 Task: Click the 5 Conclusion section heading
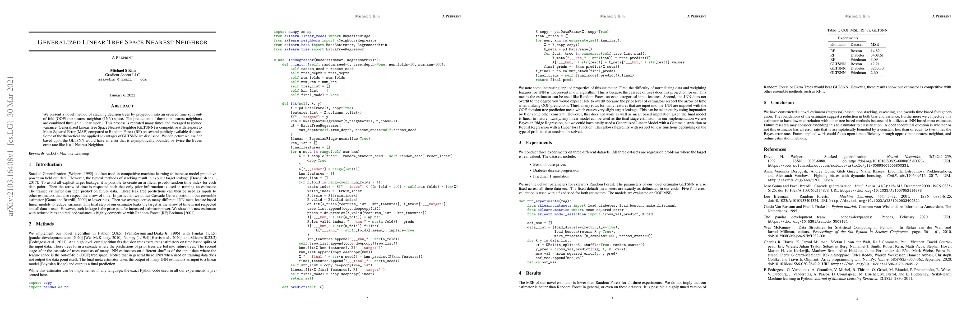point(778,102)
